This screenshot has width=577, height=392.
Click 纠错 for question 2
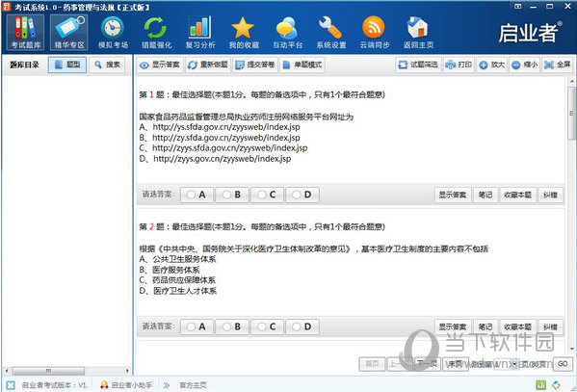pos(550,327)
